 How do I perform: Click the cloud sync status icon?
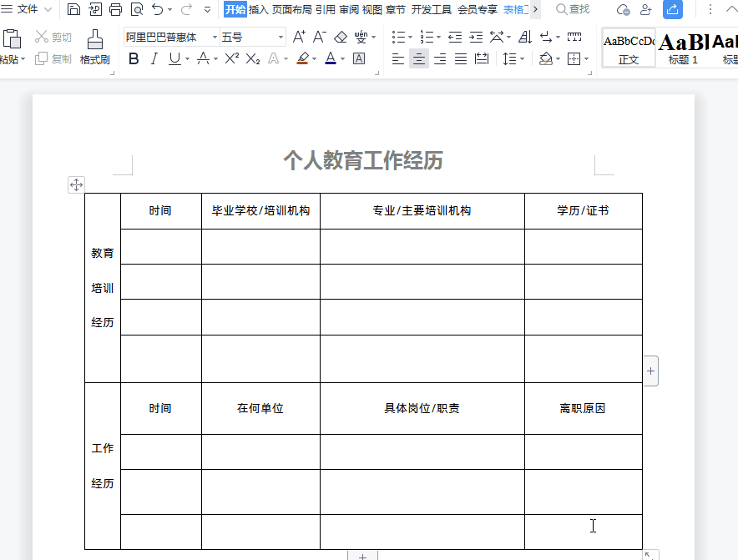(623, 9)
